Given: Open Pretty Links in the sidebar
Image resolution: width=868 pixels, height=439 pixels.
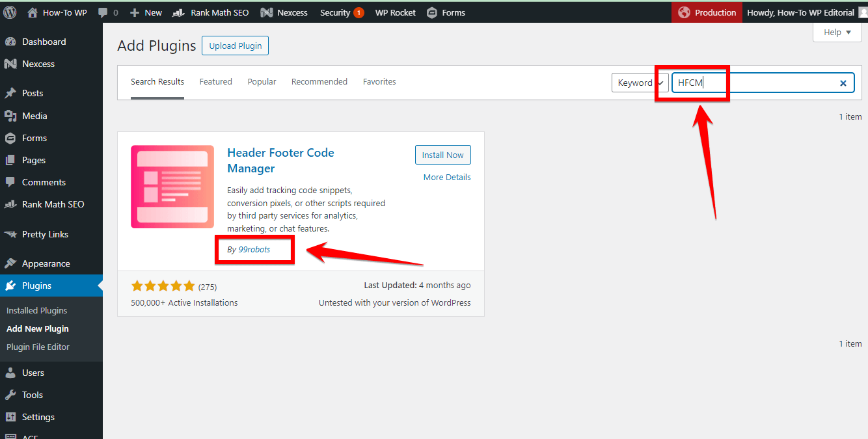Looking at the screenshot, I should click(45, 234).
